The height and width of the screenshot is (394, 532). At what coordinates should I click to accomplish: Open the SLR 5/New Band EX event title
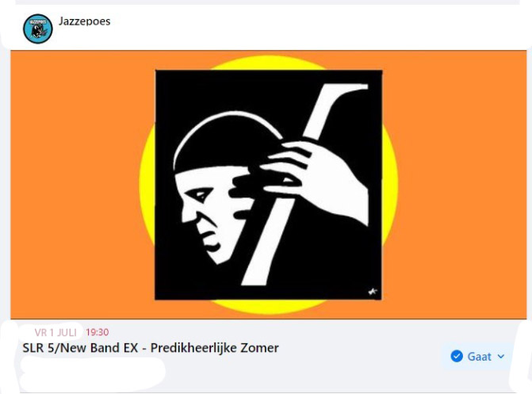[151, 348]
